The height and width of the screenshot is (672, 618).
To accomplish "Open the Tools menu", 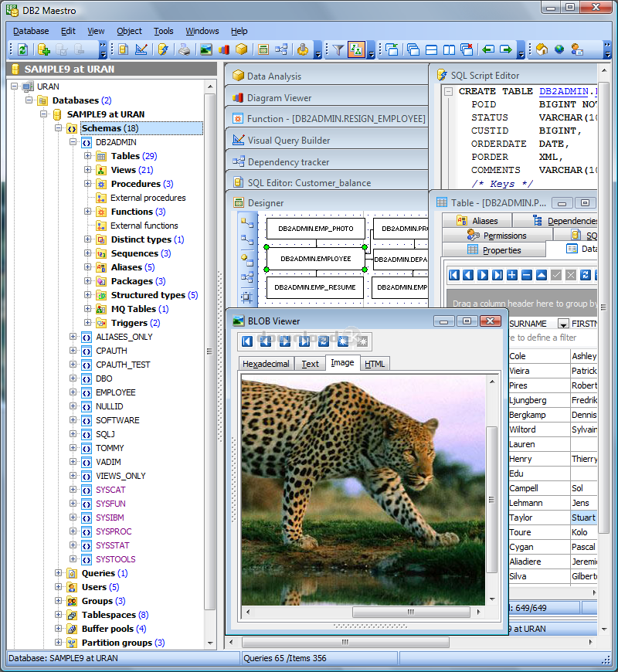I will 164,31.
